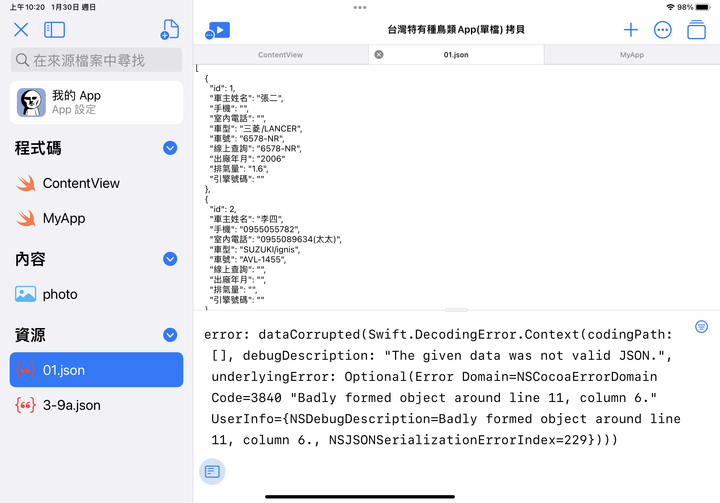The height and width of the screenshot is (503, 720).
Task: Run the app with the play icon
Action: 218,30
